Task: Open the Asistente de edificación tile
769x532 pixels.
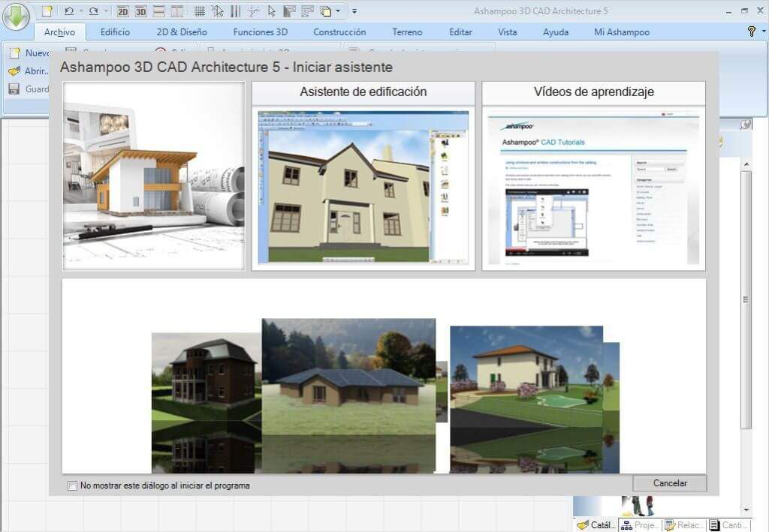Action: click(363, 176)
